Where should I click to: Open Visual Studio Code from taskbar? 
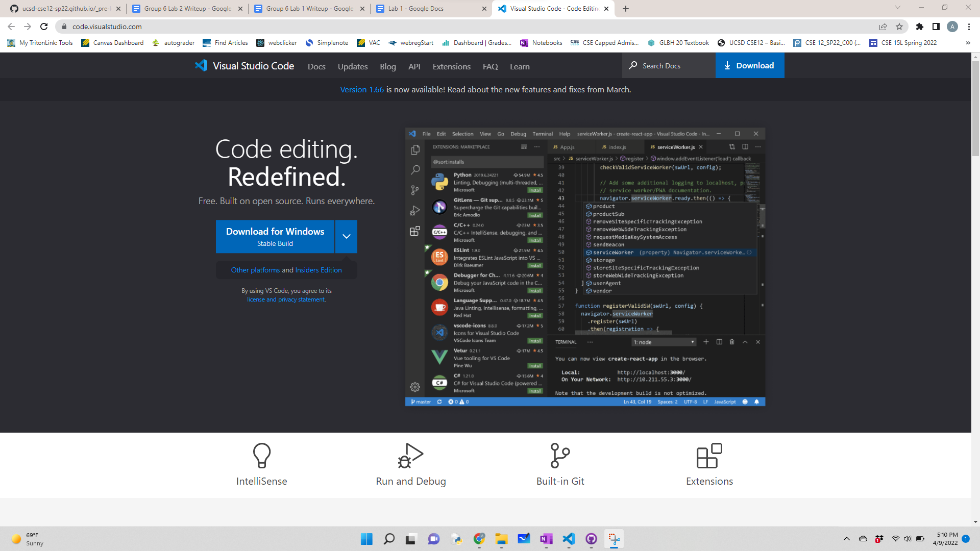point(569,539)
